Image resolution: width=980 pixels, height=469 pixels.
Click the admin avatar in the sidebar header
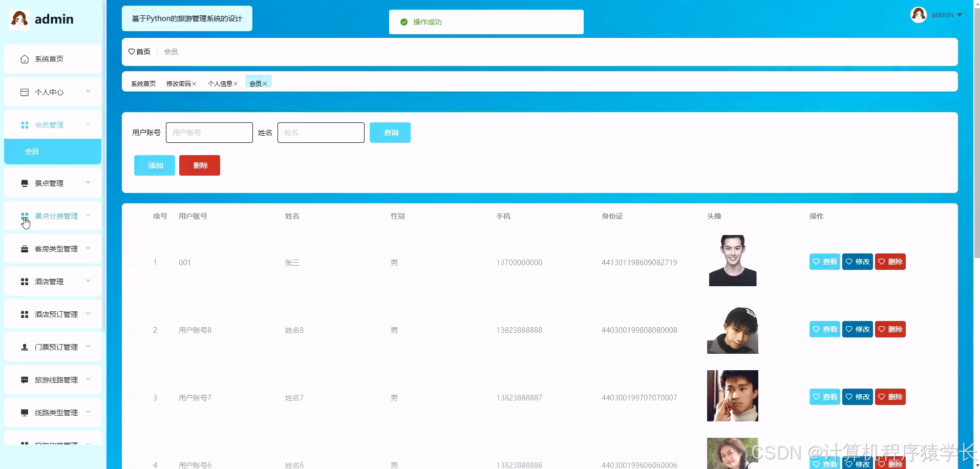(19, 19)
